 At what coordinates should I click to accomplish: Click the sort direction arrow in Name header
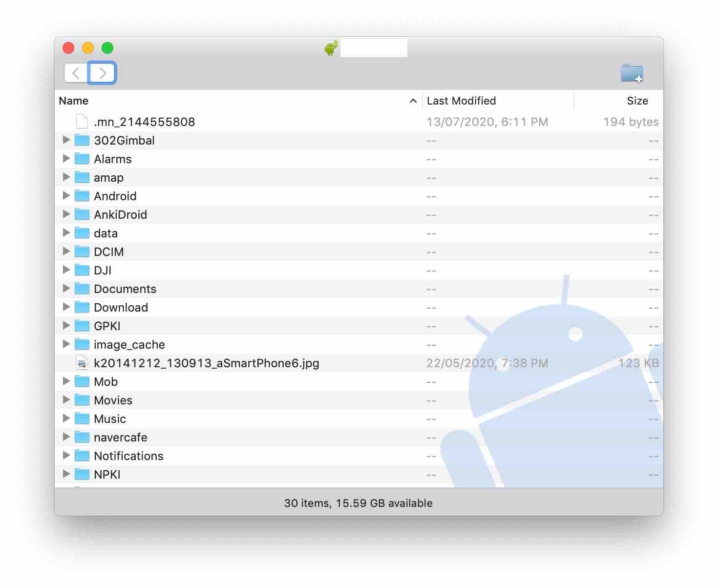click(x=413, y=101)
